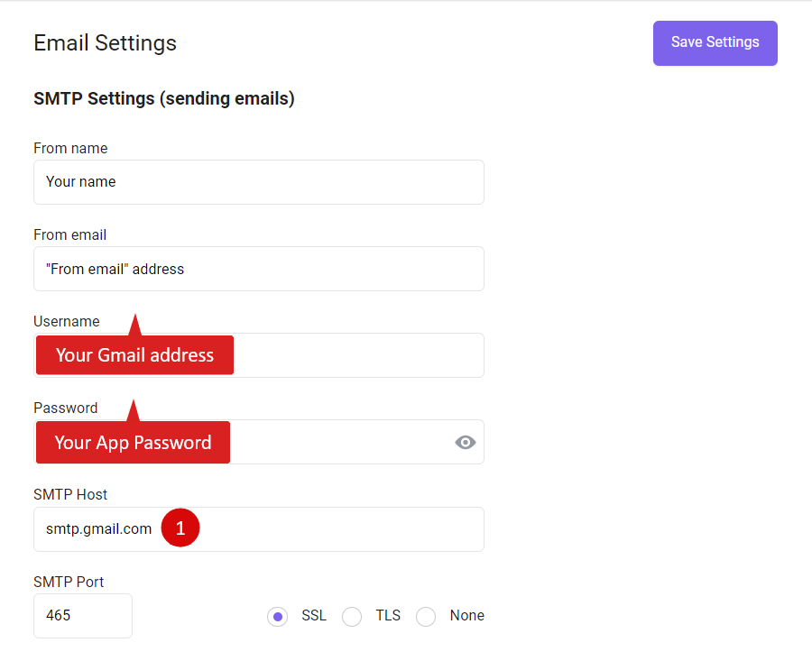Click the Save Settings button
This screenshot has width=812, height=661.
tap(715, 43)
